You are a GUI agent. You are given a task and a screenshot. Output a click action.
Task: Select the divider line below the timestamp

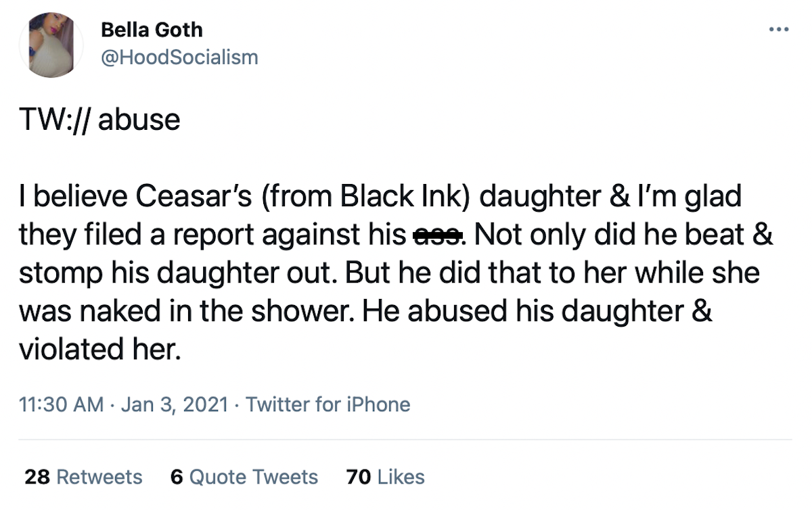coord(406,440)
